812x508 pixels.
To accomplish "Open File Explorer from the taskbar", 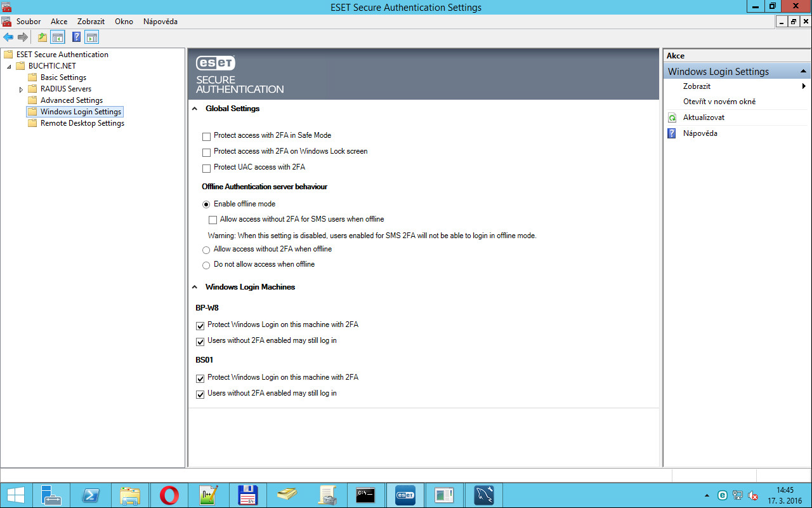I will [130, 495].
